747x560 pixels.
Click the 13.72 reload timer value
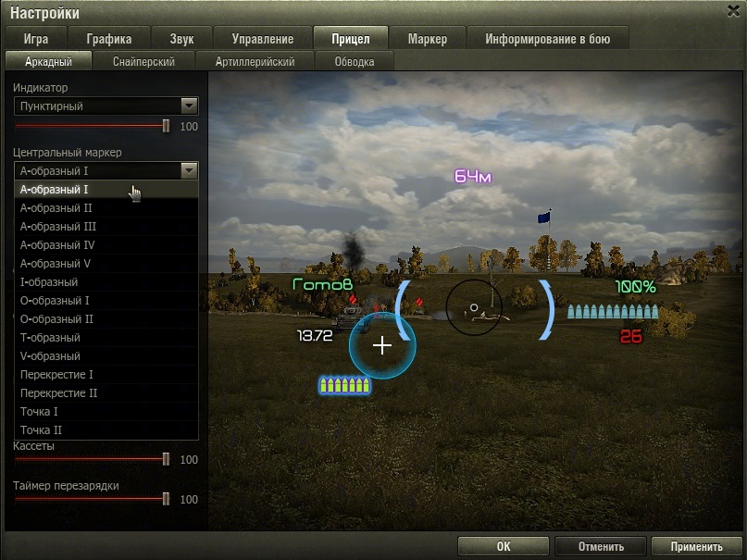coord(315,336)
